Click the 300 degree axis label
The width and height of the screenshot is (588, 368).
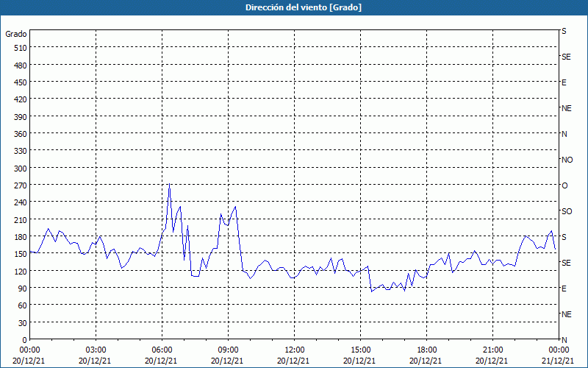pos(21,169)
